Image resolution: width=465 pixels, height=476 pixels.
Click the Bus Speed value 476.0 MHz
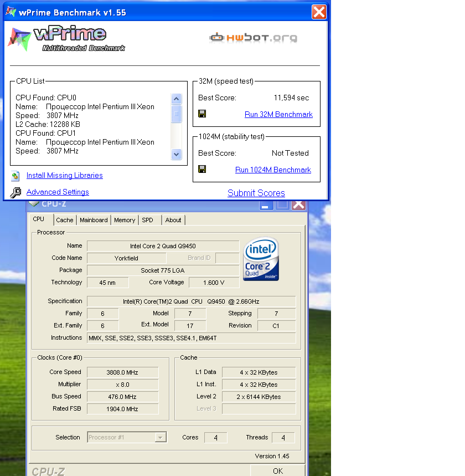click(122, 397)
